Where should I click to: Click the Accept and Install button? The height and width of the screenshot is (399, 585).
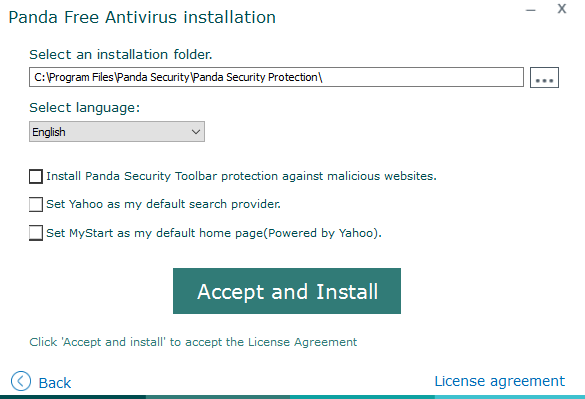[287, 291]
